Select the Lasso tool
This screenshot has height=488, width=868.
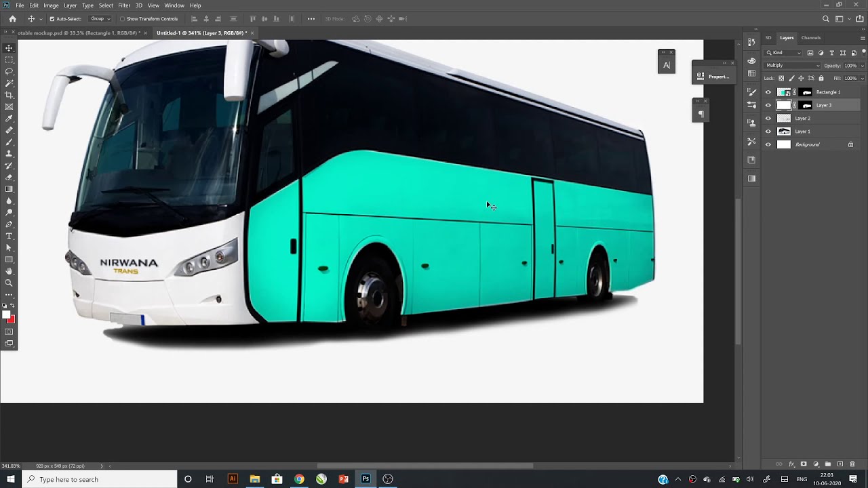point(9,70)
